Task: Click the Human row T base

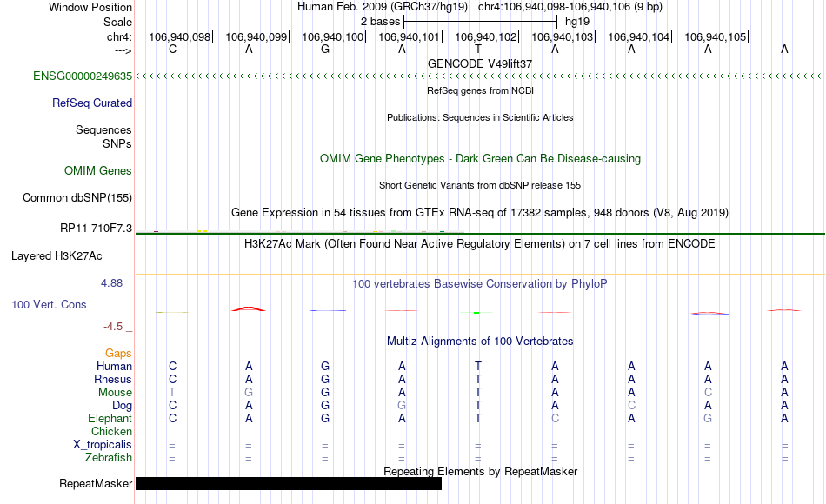Action: tap(478, 366)
